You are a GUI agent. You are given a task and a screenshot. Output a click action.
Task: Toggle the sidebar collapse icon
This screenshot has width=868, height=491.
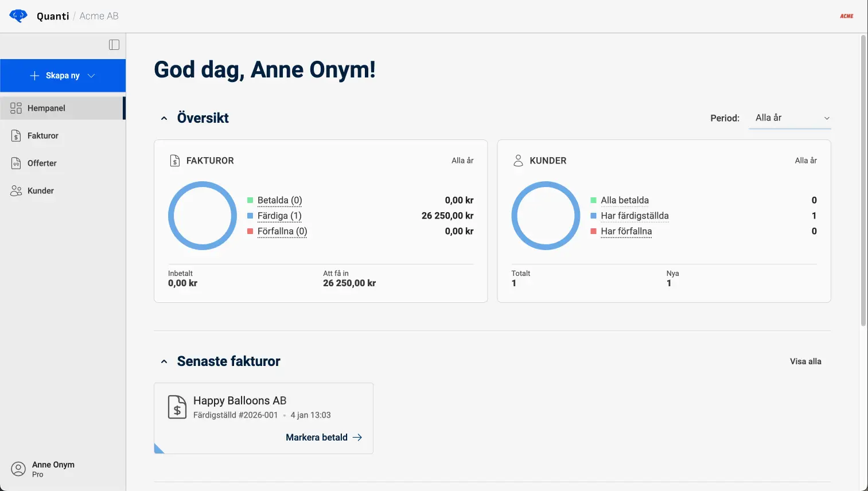coord(114,45)
